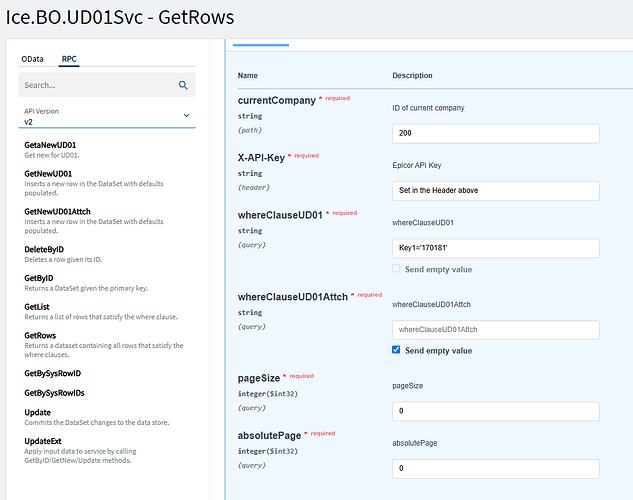This screenshot has width=633, height=500.
Task: Click the 'ID of current company' description
Action: tap(428, 108)
